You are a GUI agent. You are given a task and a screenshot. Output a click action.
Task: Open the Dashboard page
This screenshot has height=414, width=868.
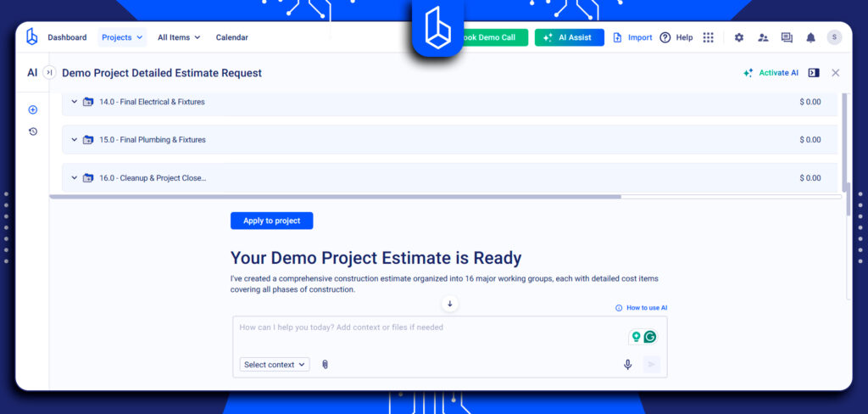[x=67, y=37]
